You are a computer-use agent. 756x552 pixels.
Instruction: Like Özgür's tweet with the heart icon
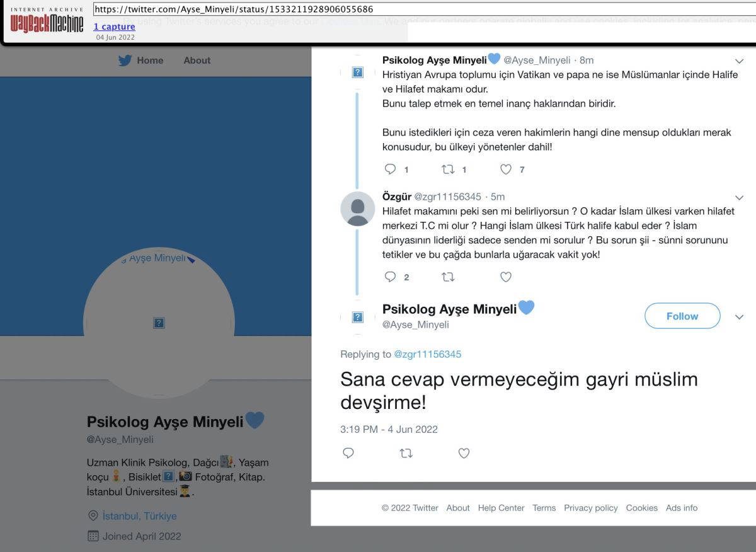click(506, 277)
